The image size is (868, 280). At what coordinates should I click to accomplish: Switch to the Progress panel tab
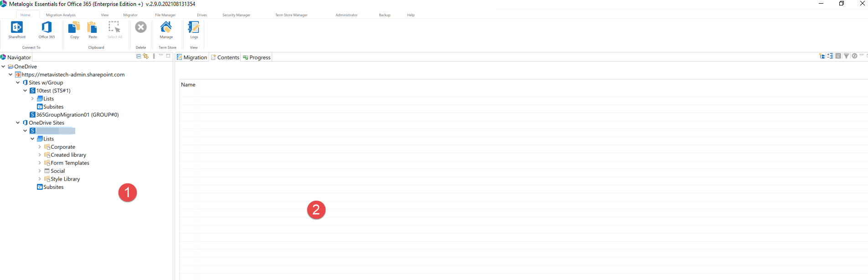257,57
